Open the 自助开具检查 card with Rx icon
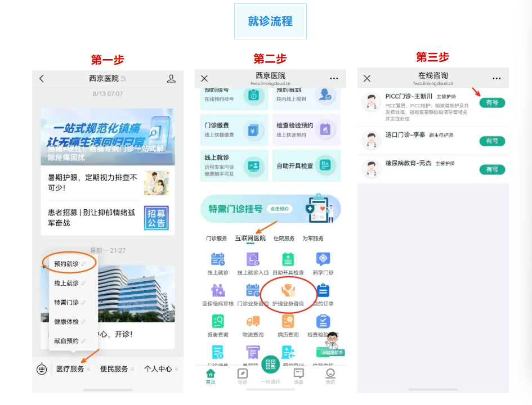 pos(306,166)
